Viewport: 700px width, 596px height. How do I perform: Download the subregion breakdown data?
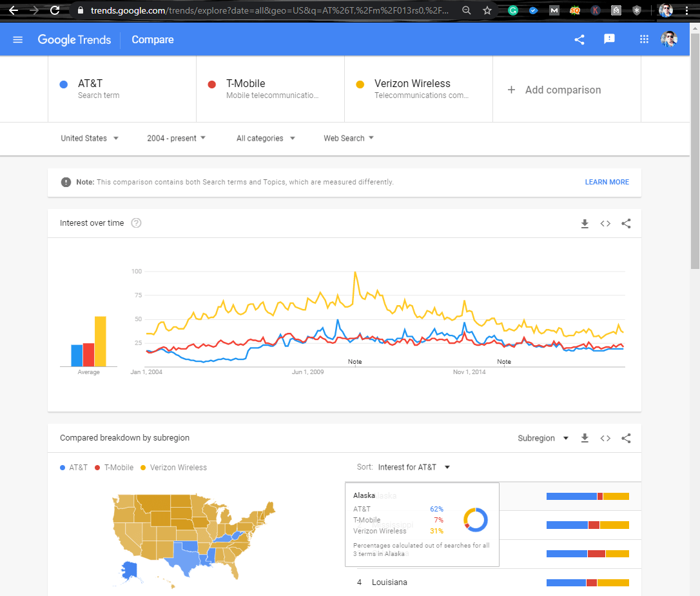pos(585,439)
